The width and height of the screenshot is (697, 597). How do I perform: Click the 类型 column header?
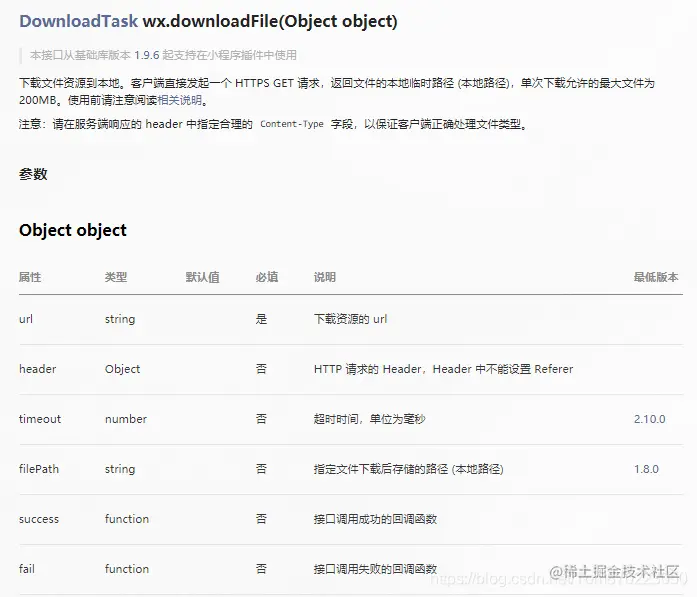pos(116,277)
